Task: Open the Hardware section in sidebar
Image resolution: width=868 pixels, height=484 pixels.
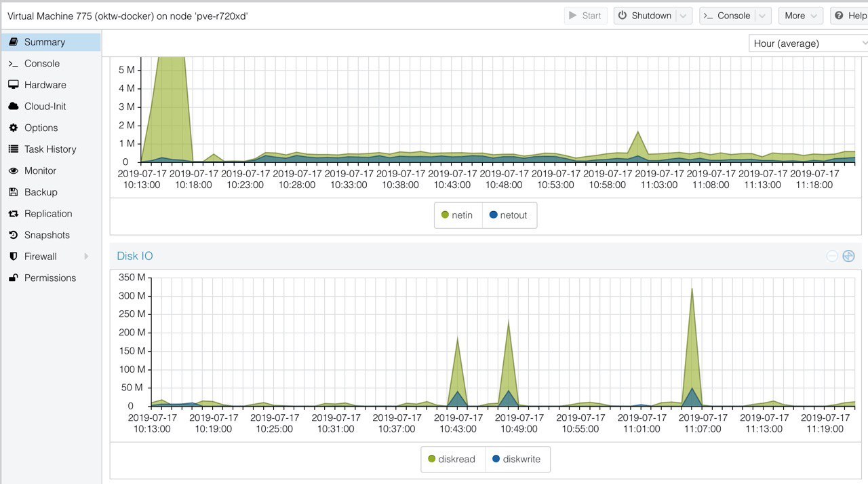Action: point(51,85)
